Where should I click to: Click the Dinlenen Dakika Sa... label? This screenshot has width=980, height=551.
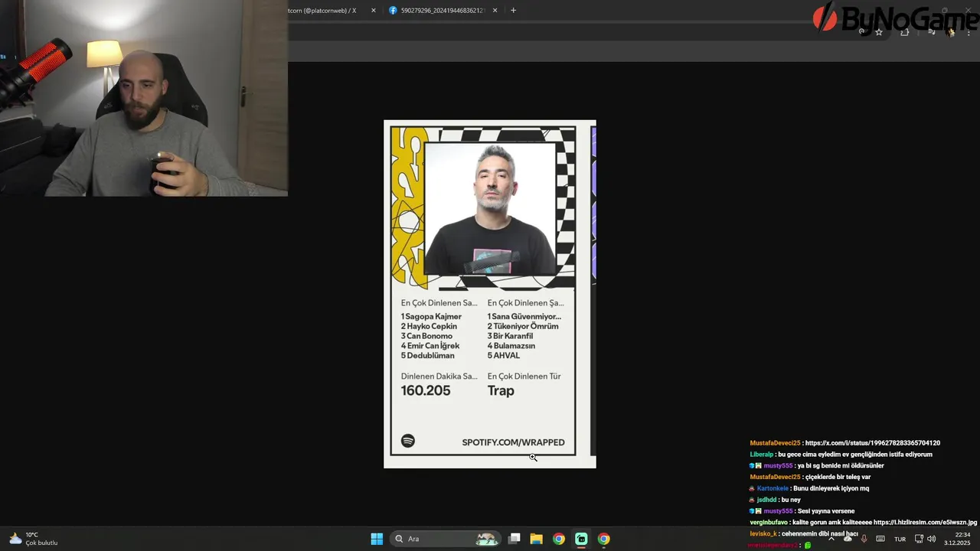[439, 377]
